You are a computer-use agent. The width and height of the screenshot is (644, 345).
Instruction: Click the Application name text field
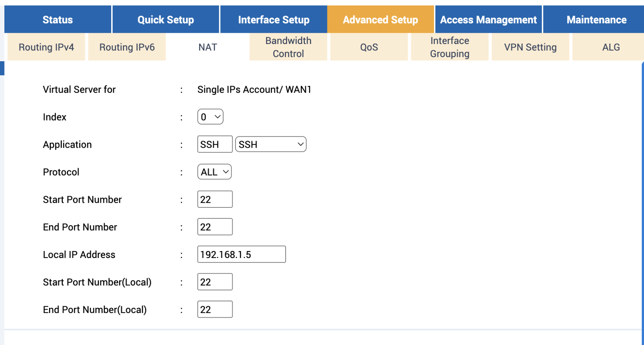click(x=215, y=144)
